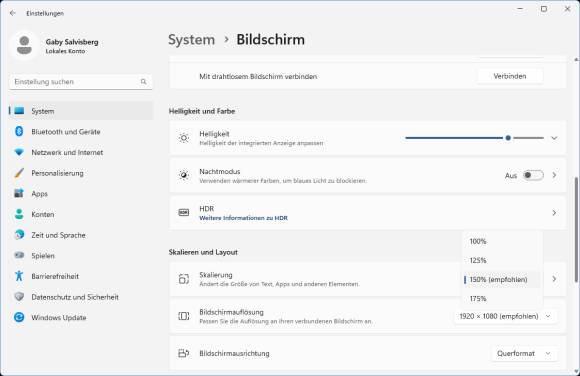Open link Weitere Informationen zu HDR

(243, 218)
